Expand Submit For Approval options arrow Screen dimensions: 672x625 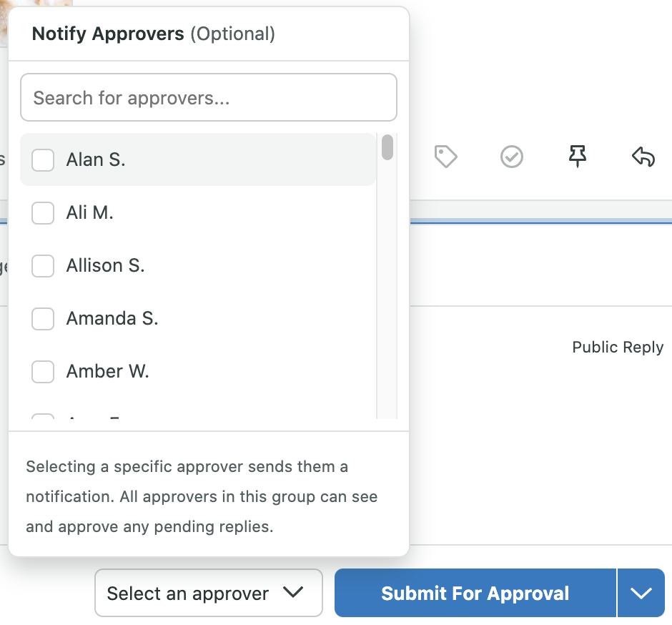[641, 593]
